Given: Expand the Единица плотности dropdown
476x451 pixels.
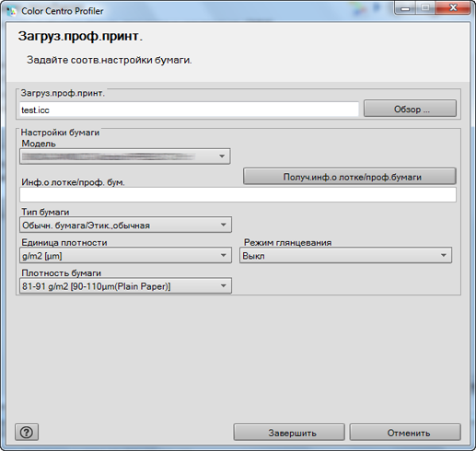Looking at the screenshot, I should tap(125, 255).
